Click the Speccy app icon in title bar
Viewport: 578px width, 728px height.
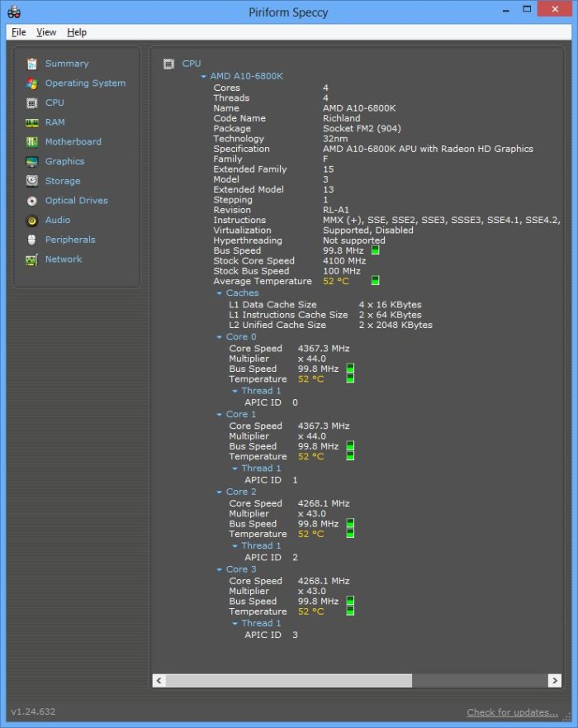(14, 12)
